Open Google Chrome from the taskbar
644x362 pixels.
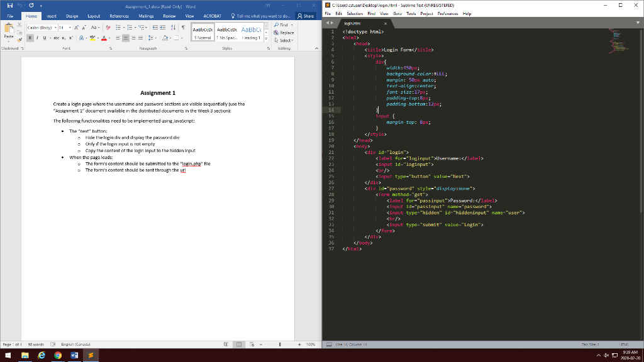tap(58, 356)
